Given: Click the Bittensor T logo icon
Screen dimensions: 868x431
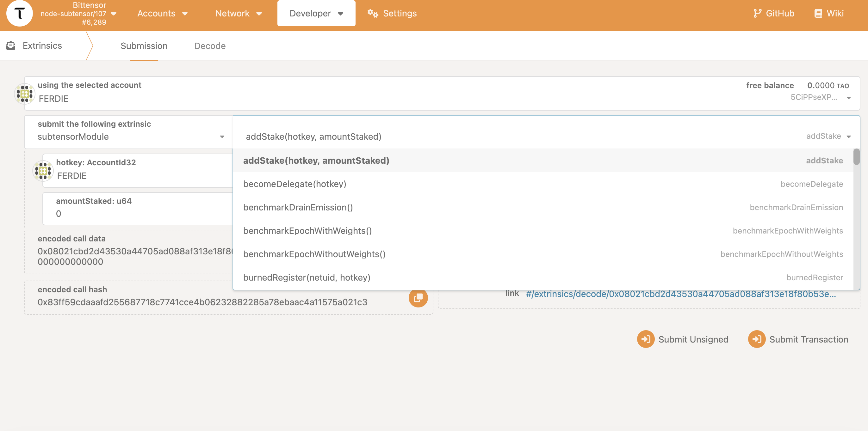Looking at the screenshot, I should point(19,14).
